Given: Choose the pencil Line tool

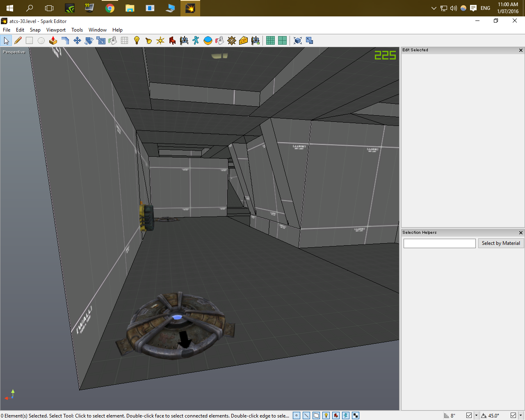Looking at the screenshot, I should [18, 41].
